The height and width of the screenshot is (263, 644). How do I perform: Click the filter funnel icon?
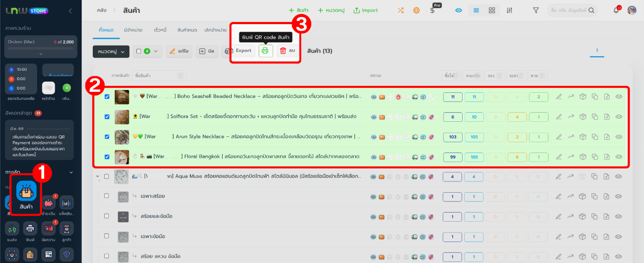click(536, 10)
